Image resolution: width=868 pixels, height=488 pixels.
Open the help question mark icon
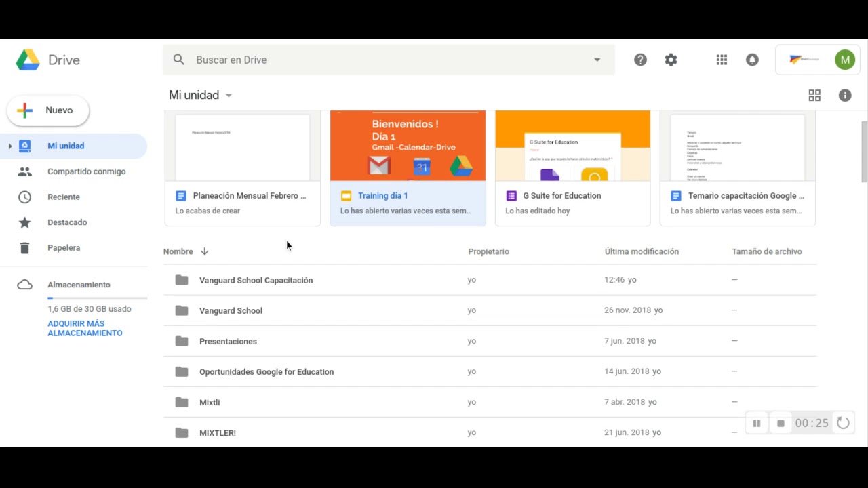(x=640, y=60)
